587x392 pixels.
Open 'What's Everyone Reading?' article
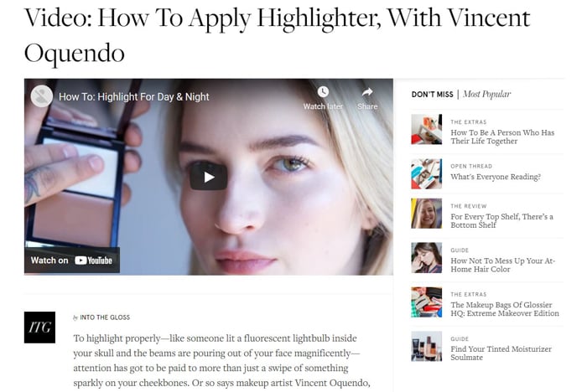click(x=496, y=177)
